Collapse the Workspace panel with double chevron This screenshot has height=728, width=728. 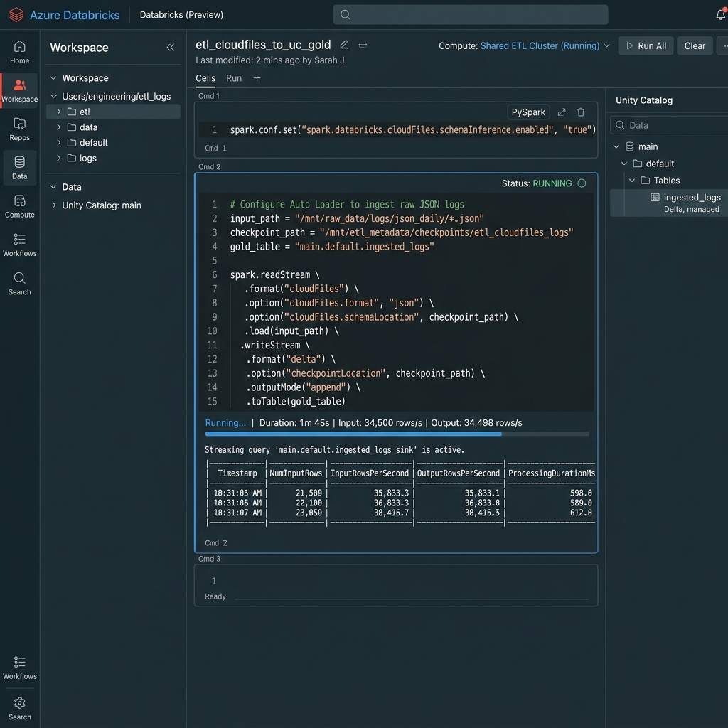(171, 48)
